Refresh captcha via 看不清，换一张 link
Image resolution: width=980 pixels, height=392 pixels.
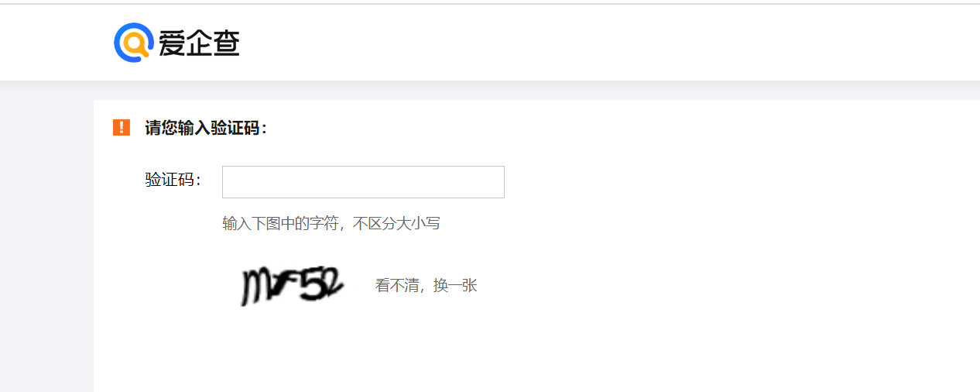[426, 286]
